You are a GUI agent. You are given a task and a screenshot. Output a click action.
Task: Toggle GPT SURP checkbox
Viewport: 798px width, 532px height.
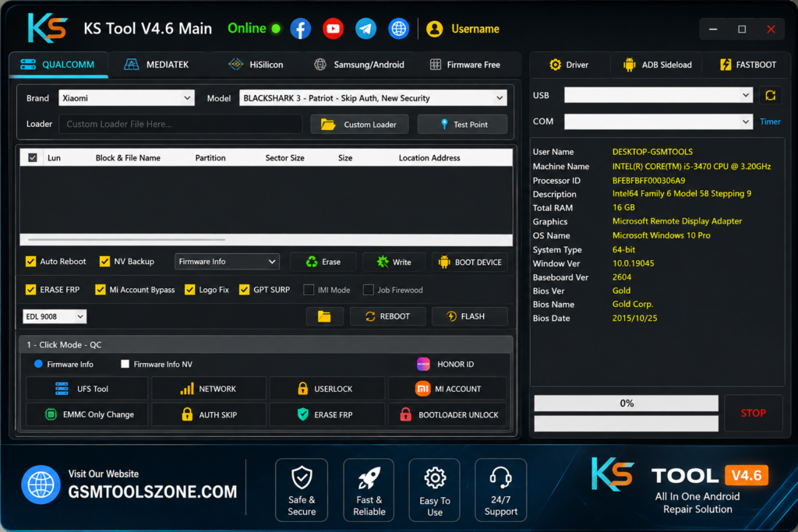point(244,290)
